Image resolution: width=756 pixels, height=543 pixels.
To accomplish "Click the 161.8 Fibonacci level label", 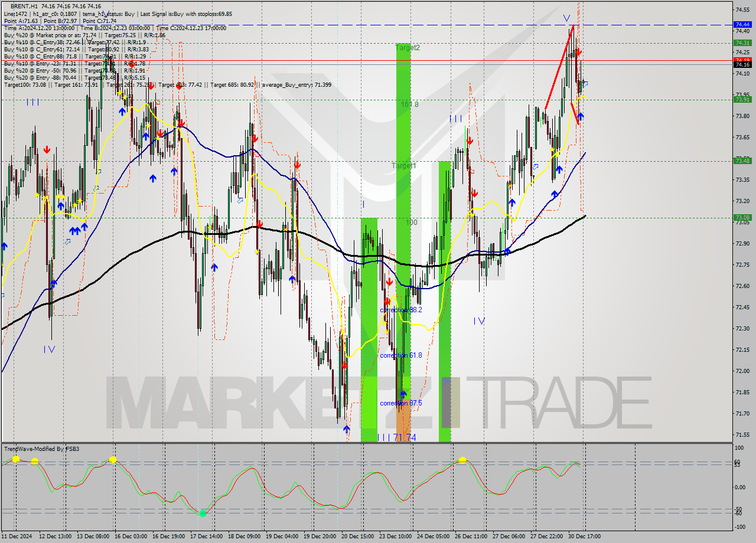I will (410, 104).
